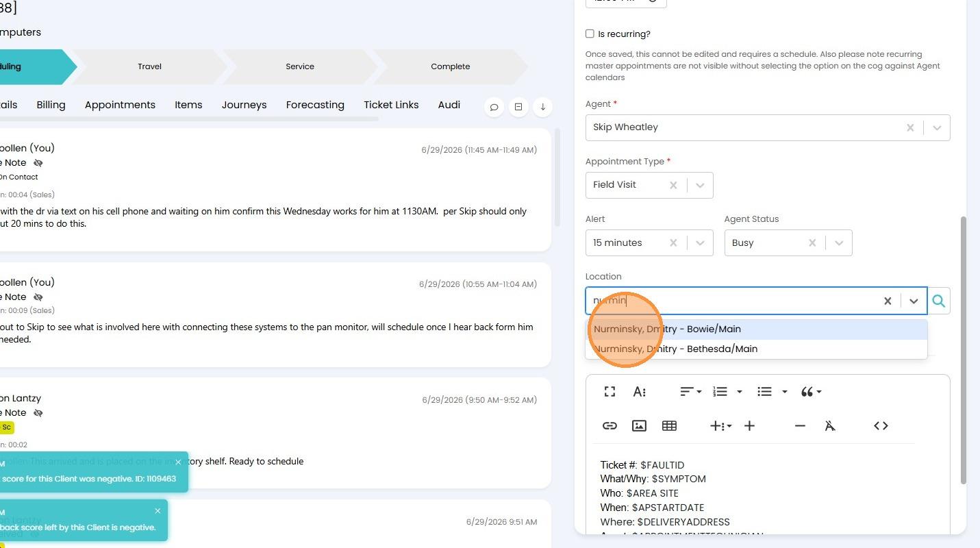Click the notes list vertical scrollbar
Viewport: 980px width, 548px height.
[557, 178]
